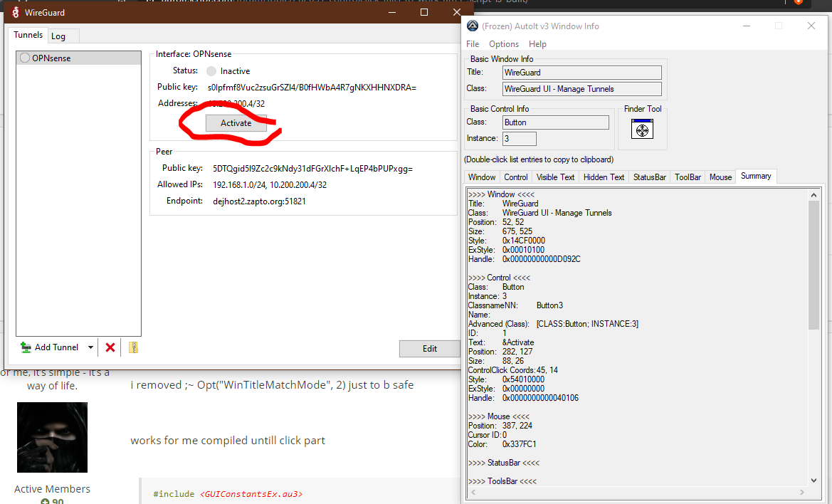Click the Advanced (Class) summary line
Screen dimensions: 832x504
[553, 324]
